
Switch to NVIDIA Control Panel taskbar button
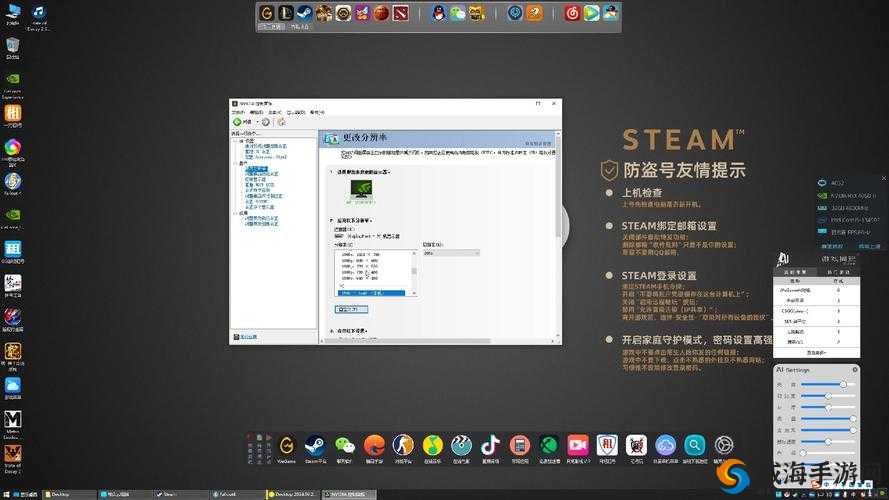[x=349, y=494]
